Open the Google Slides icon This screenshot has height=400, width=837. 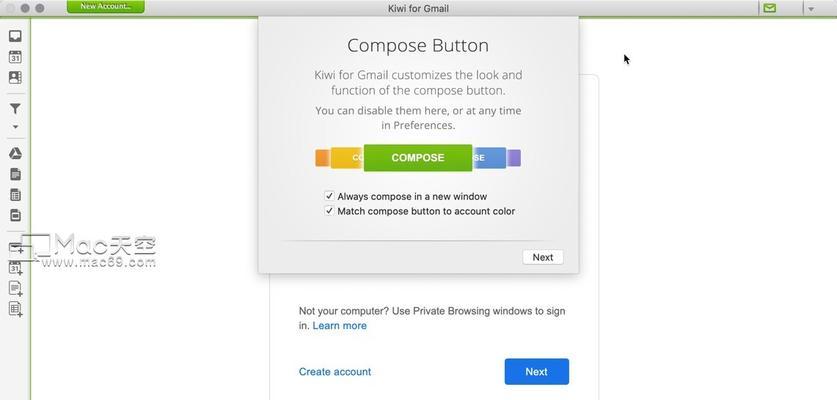(15, 215)
